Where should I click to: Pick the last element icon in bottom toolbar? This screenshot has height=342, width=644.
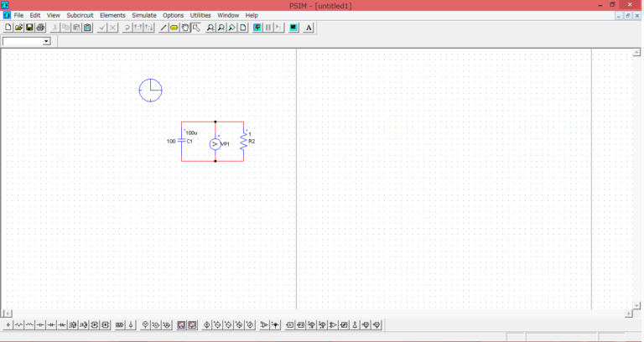point(377,324)
